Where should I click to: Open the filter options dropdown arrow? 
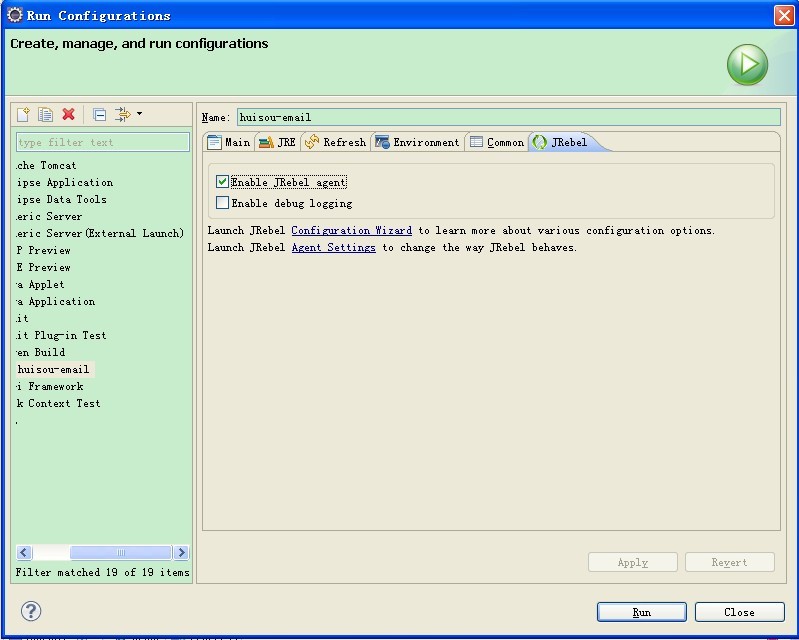[x=139, y=114]
